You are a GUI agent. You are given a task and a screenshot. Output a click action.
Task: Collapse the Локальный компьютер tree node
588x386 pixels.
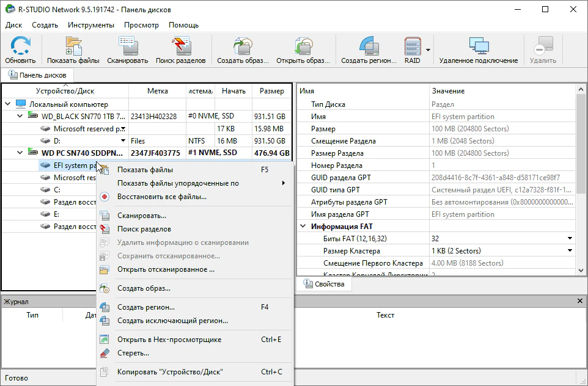coord(8,104)
